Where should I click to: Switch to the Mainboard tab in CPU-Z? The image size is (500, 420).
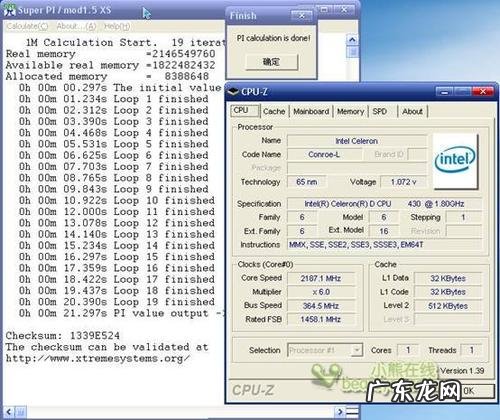[311, 111]
